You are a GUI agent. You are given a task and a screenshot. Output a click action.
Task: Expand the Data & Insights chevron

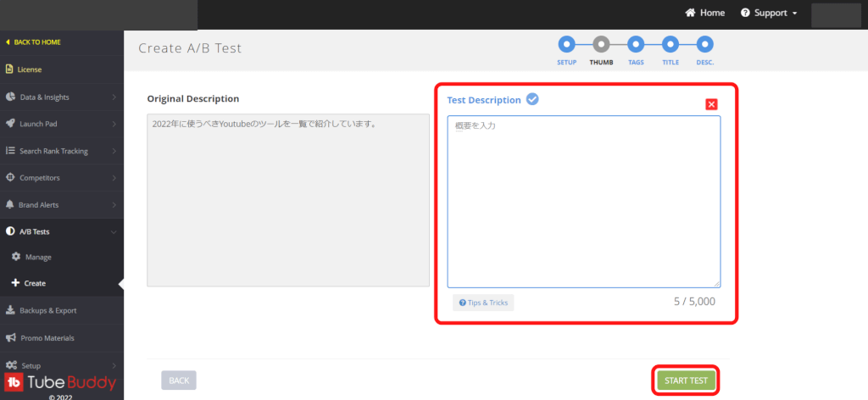(114, 97)
